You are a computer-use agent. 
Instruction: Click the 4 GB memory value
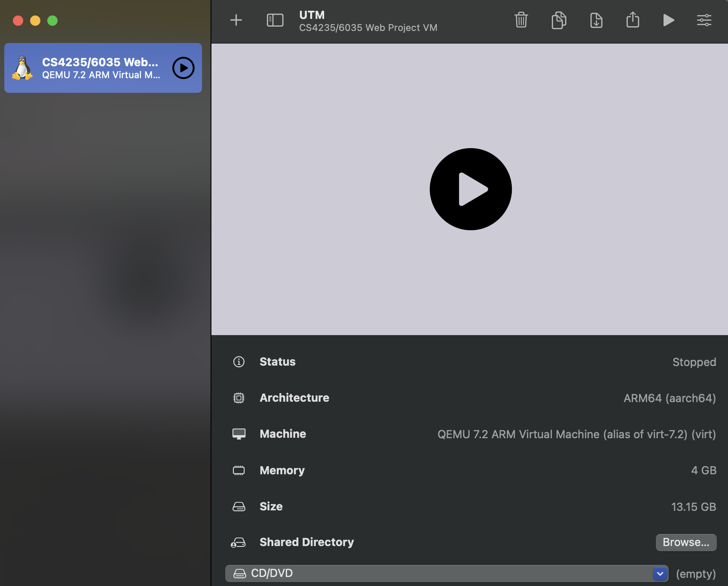[x=704, y=470]
